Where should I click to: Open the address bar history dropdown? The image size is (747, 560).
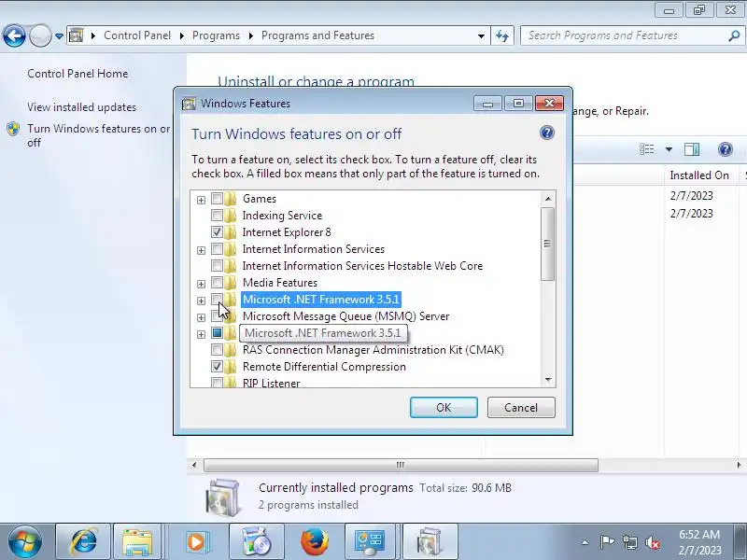coord(481,36)
